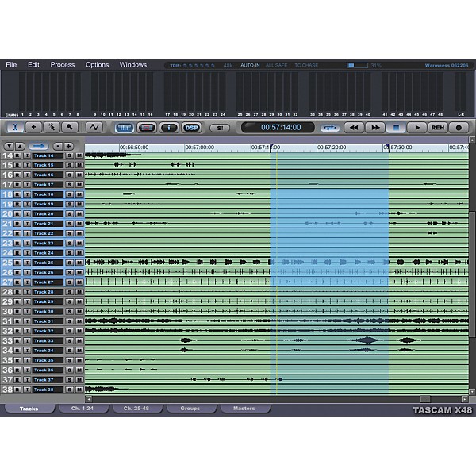
Task: Click the record transport button
Action: coord(459,128)
